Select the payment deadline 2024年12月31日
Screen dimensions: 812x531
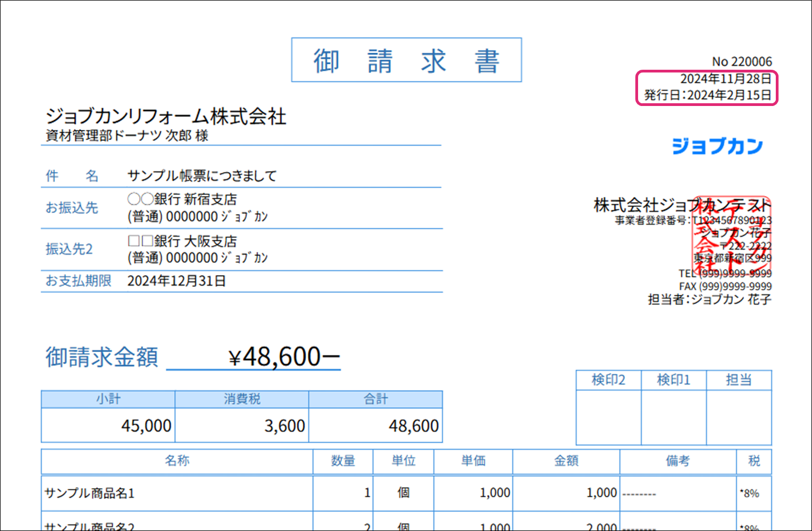click(x=177, y=281)
